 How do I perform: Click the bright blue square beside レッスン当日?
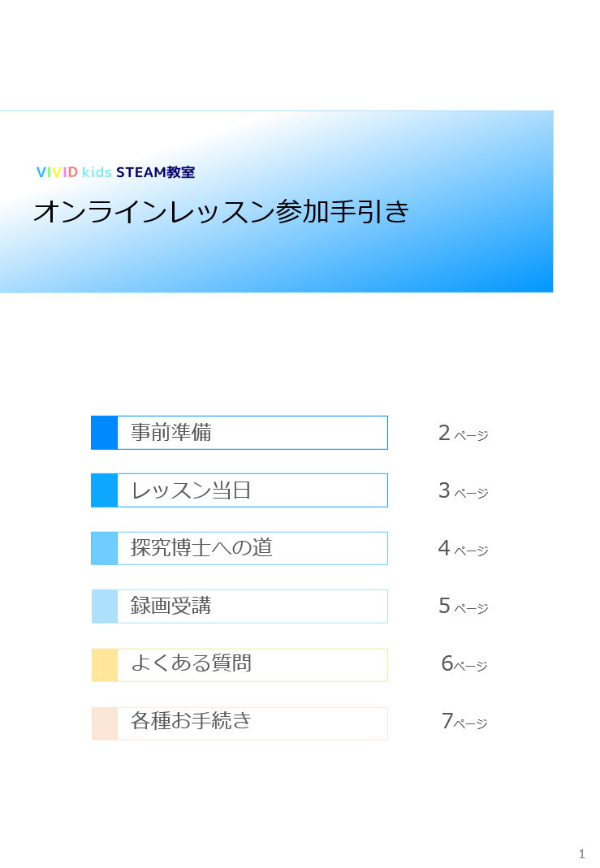(x=104, y=490)
